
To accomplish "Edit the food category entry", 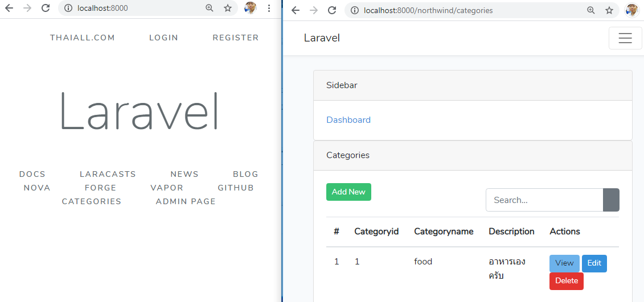I will [x=594, y=263].
